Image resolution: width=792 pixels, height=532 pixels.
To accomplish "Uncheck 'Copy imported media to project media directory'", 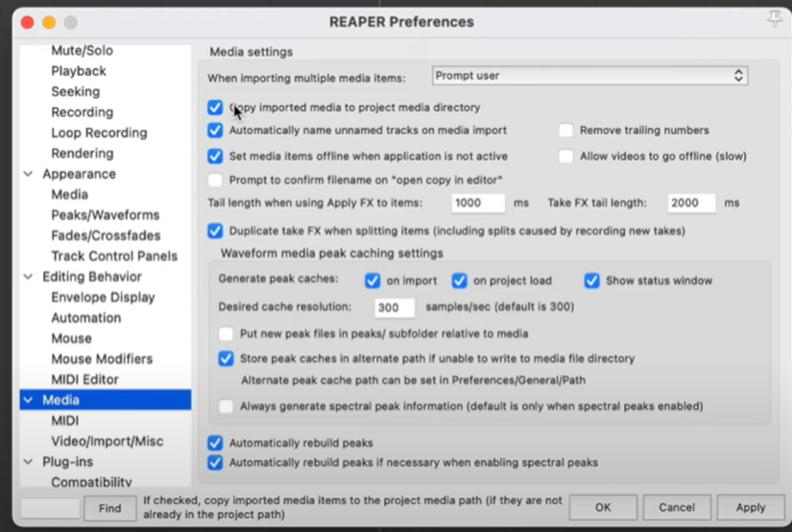I will click(x=215, y=109).
